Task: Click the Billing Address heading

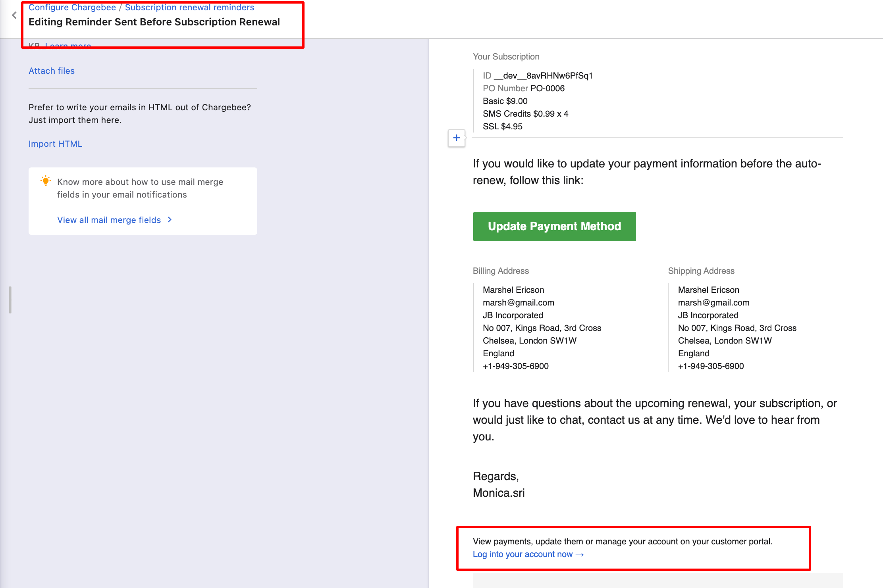Action: point(501,271)
